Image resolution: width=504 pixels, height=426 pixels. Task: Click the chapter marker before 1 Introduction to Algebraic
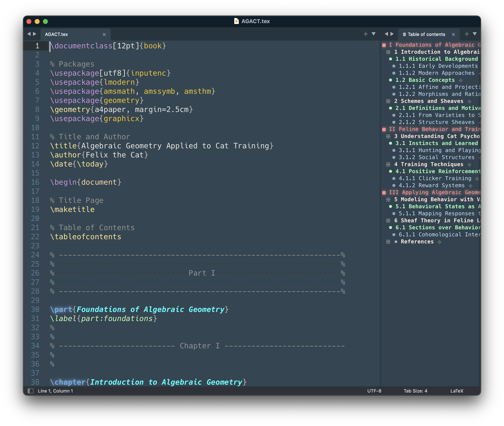pyautogui.click(x=388, y=52)
